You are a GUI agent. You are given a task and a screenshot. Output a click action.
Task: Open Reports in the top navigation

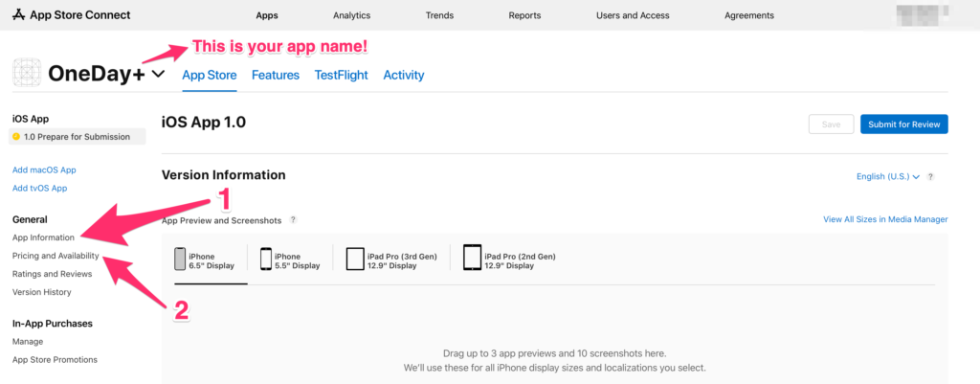click(525, 15)
